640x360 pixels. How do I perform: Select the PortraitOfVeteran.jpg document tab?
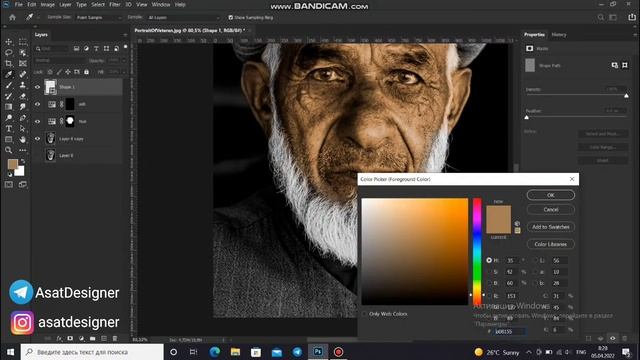(x=189, y=30)
